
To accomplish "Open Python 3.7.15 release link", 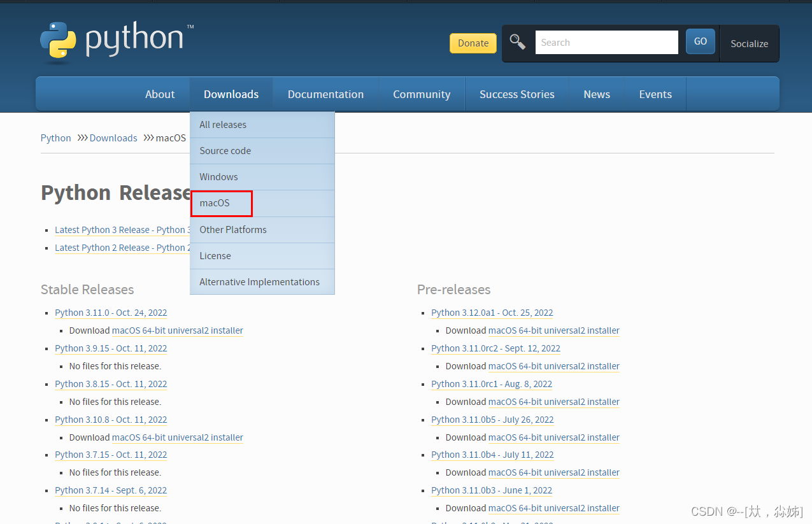I will pyautogui.click(x=111, y=455).
